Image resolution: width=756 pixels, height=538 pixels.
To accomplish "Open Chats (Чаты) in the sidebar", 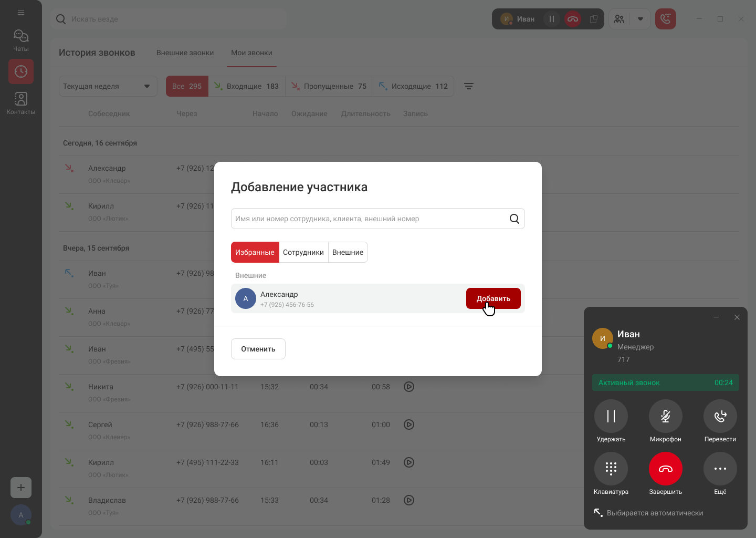I will 21,40.
